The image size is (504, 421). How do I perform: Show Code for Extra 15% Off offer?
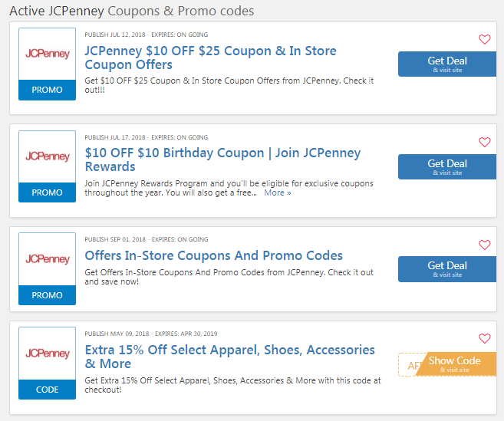(x=454, y=363)
